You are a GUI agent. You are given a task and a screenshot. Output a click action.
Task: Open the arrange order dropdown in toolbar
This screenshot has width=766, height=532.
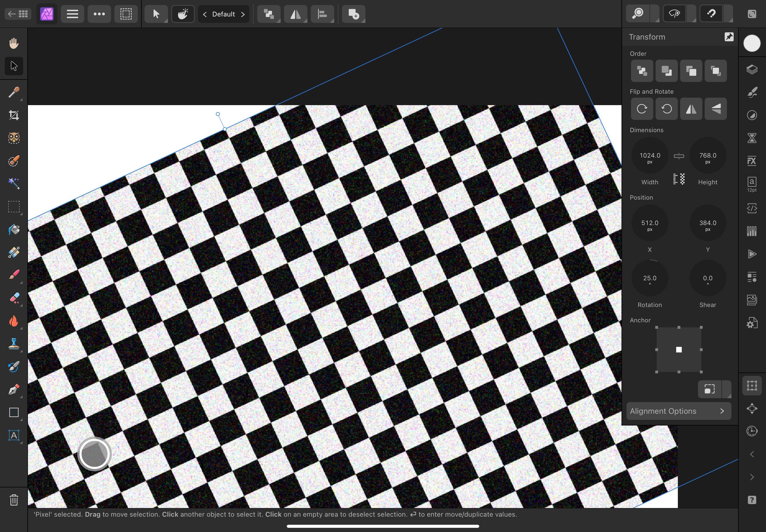pyautogui.click(x=269, y=14)
